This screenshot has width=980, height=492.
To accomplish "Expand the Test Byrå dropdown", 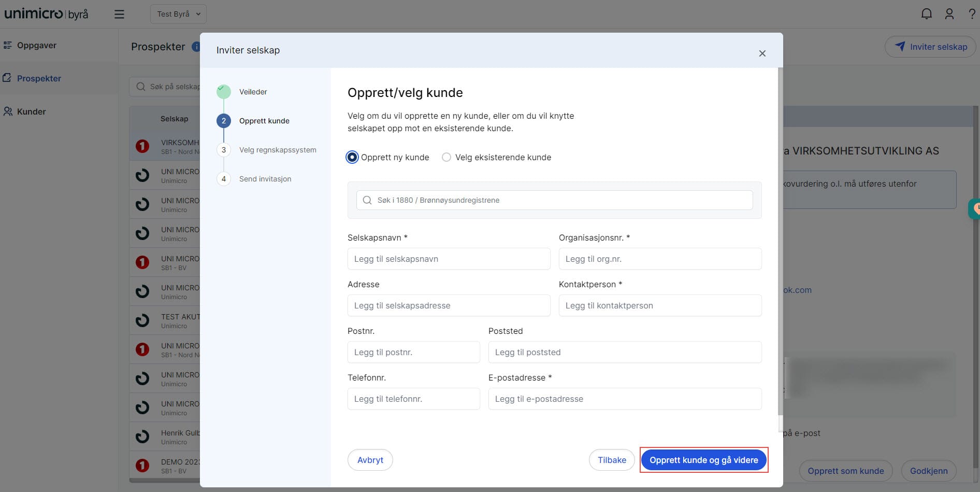I will tap(178, 14).
